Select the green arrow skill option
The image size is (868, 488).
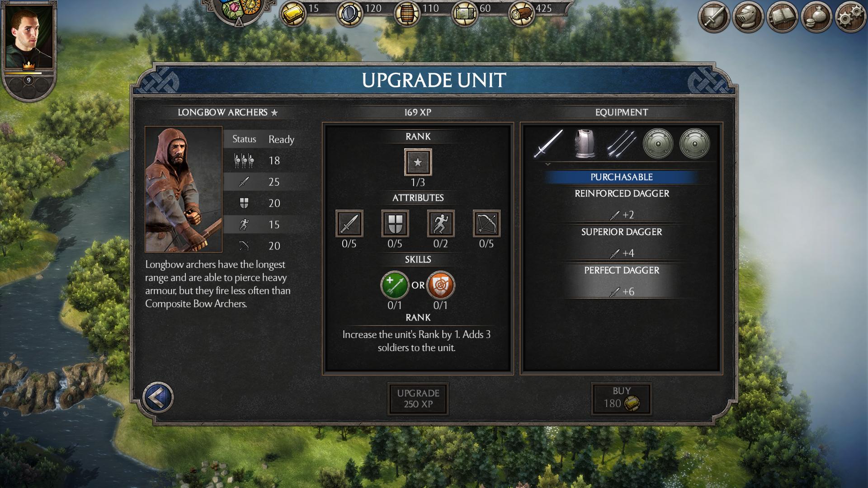click(x=395, y=285)
